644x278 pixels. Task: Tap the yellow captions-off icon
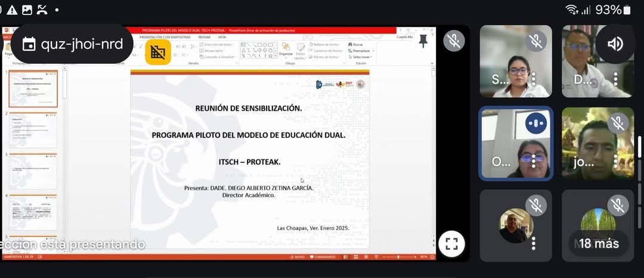click(158, 52)
